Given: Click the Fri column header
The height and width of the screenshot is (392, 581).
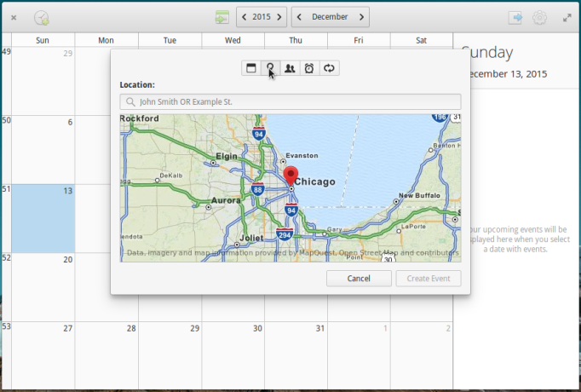Looking at the screenshot, I should [359, 40].
